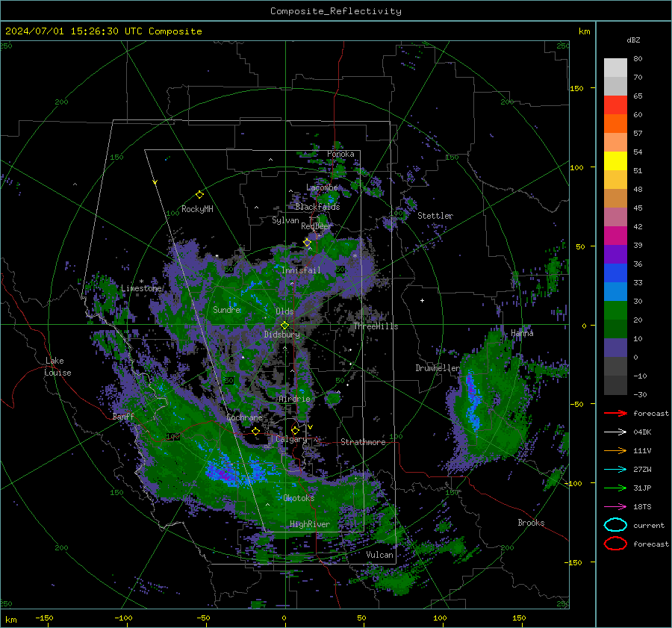Click the Olds city label
The height and width of the screenshot is (628, 672).
(284, 311)
